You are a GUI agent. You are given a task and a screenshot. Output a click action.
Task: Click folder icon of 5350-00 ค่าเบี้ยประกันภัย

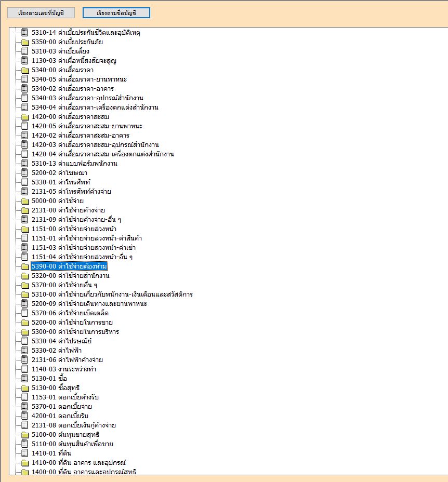click(x=25, y=42)
